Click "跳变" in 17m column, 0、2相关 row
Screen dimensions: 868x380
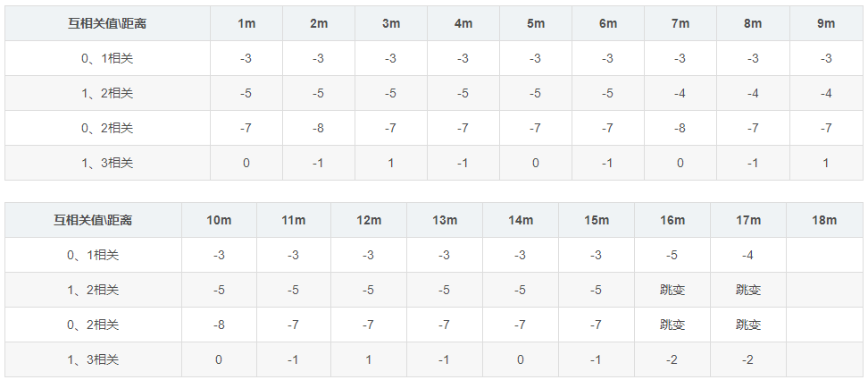click(748, 325)
